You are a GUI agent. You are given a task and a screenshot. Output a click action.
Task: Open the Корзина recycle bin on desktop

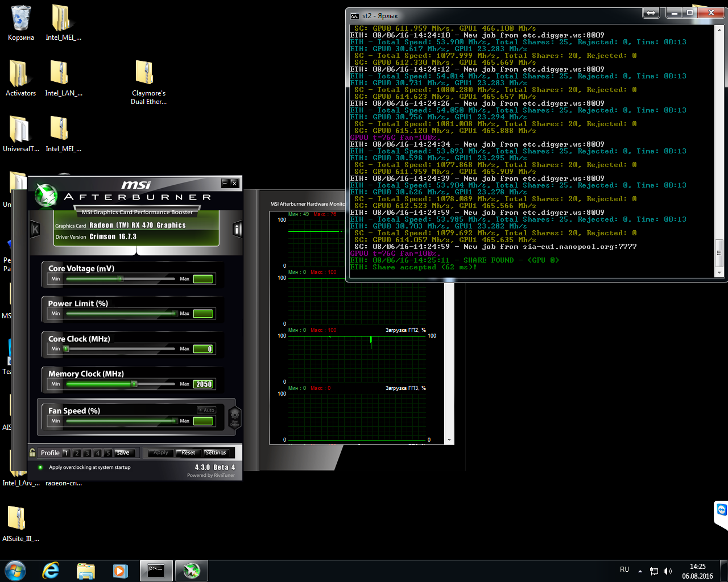21,23
